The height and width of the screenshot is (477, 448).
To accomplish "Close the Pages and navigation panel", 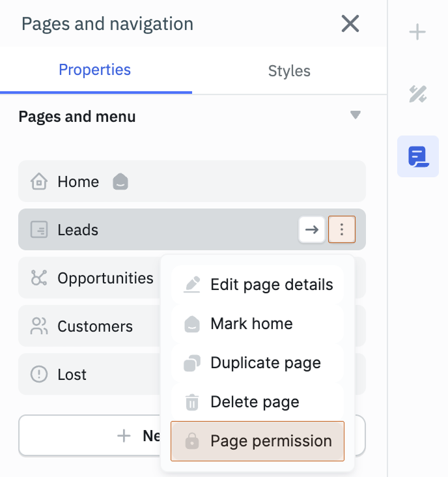I will pyautogui.click(x=350, y=23).
